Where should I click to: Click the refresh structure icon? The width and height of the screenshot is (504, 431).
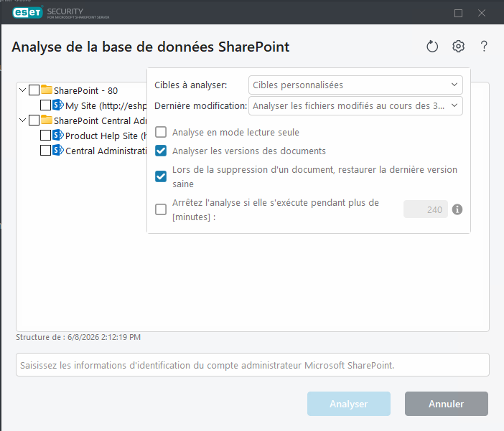click(432, 47)
